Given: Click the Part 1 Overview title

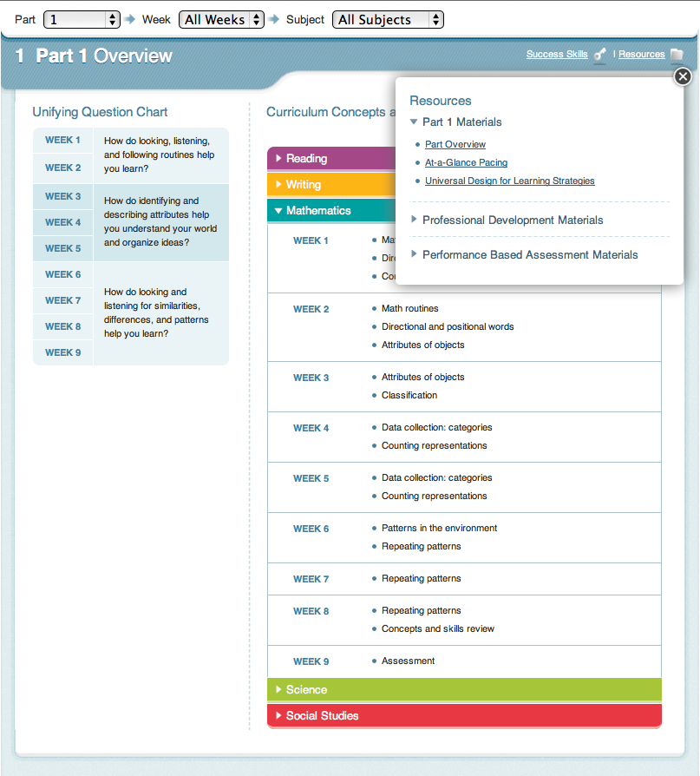Looking at the screenshot, I should 104,56.
